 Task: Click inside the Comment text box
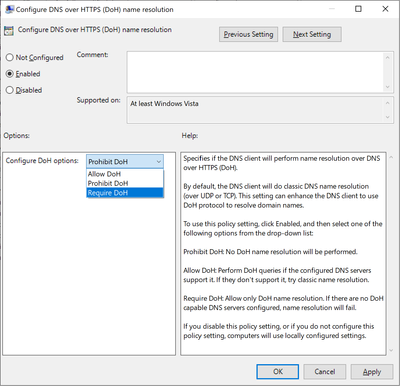pos(255,72)
